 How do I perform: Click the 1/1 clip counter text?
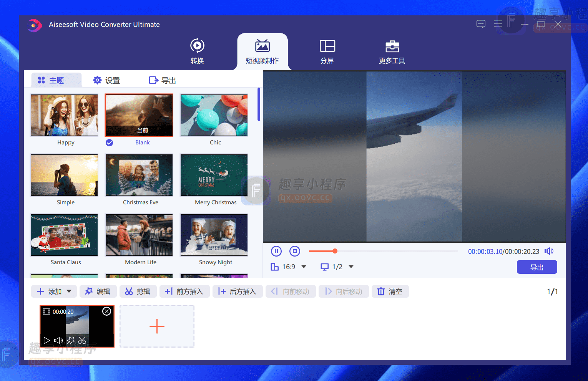pos(552,292)
